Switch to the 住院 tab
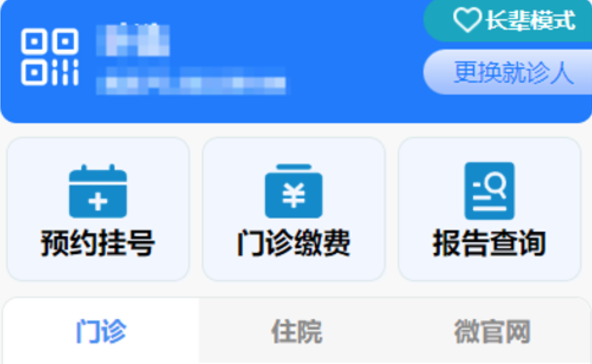This screenshot has width=592, height=364. click(297, 331)
